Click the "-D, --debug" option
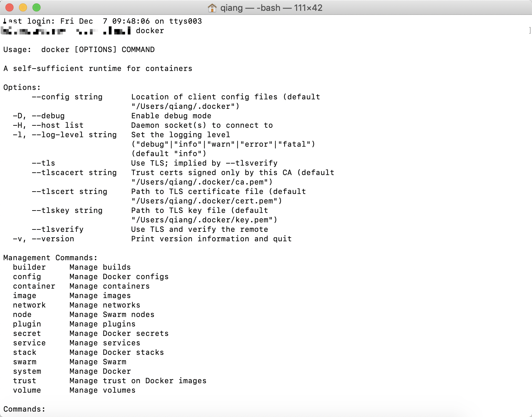This screenshot has width=532, height=417. (39, 116)
